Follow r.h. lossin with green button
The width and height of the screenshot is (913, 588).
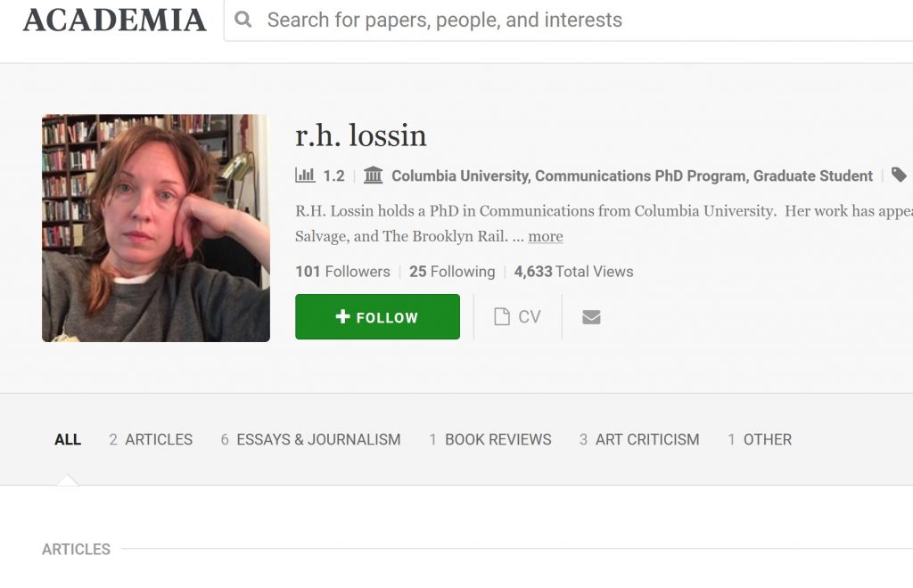click(377, 316)
